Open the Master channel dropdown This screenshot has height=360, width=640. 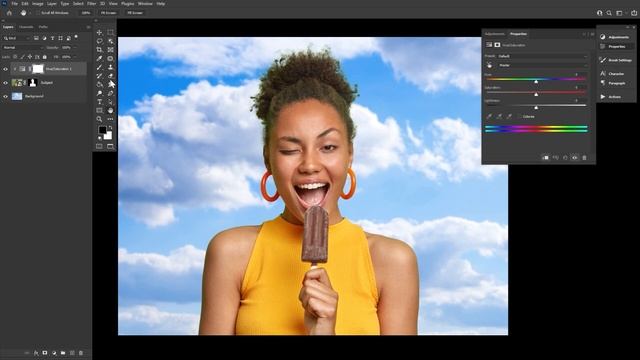(x=542, y=65)
